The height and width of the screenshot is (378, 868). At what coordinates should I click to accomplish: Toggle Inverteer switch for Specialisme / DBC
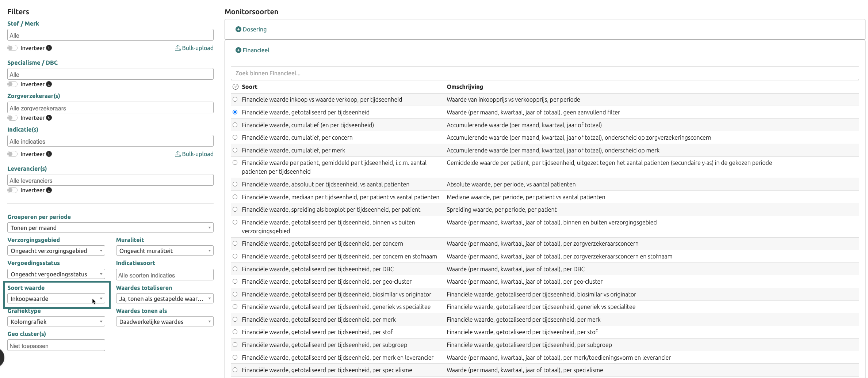pyautogui.click(x=12, y=84)
